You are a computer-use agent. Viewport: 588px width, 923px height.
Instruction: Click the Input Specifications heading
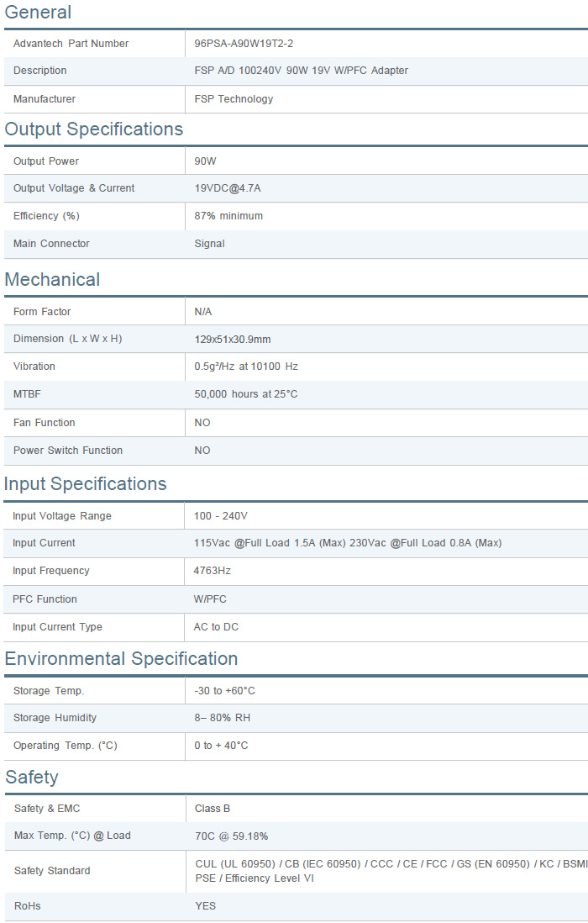click(x=85, y=484)
